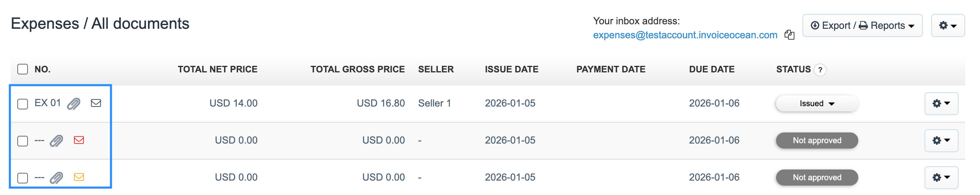Expand the Issued status dropdown
Image resolution: width=980 pixels, height=195 pixels.
pos(817,104)
